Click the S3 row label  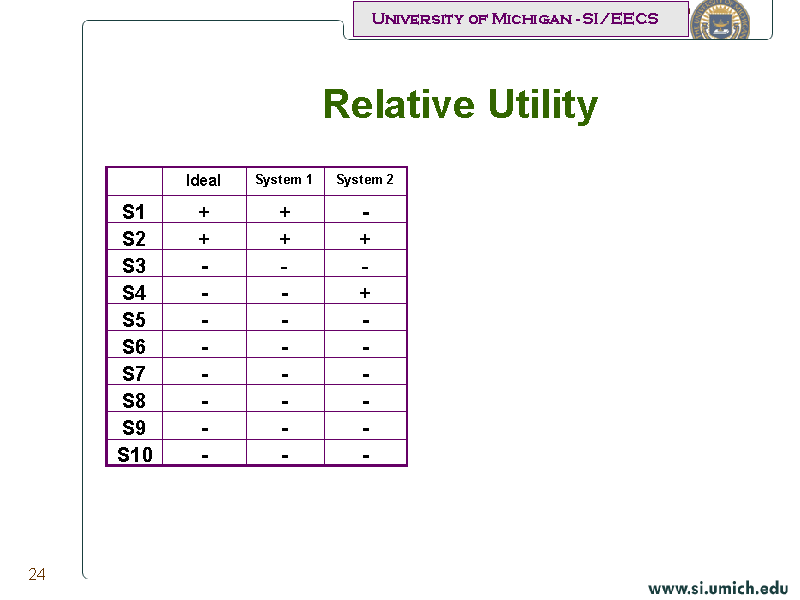pyautogui.click(x=134, y=266)
